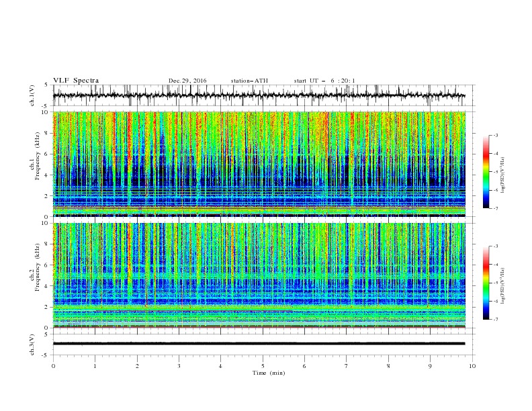Click the "4" kHz tick on ch.2 axis
This screenshot has width=532, height=411.
(x=48, y=286)
